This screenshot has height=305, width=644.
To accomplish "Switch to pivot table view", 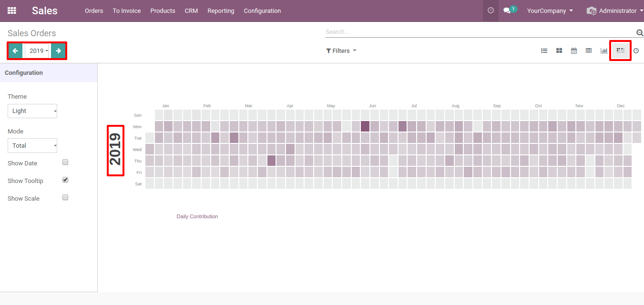I will coord(589,51).
